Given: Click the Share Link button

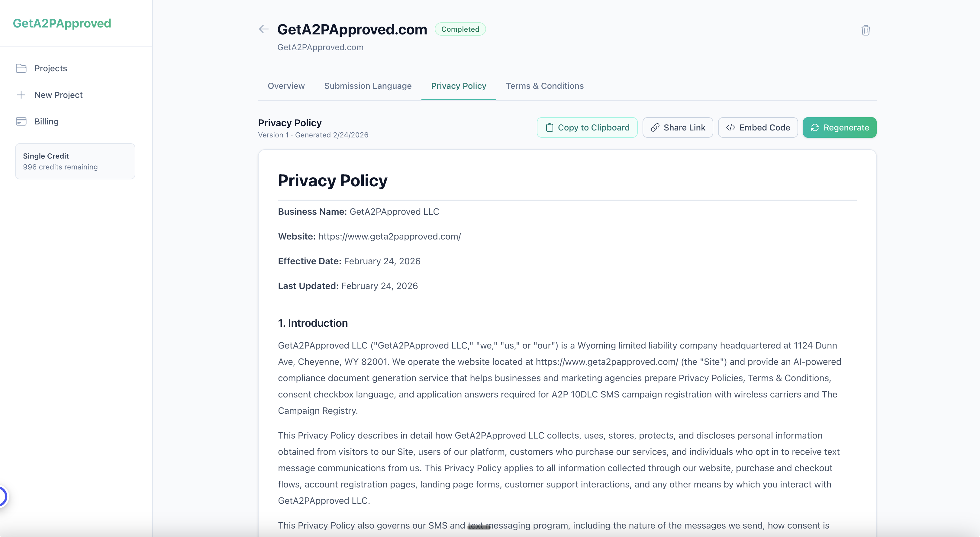Looking at the screenshot, I should tap(678, 127).
